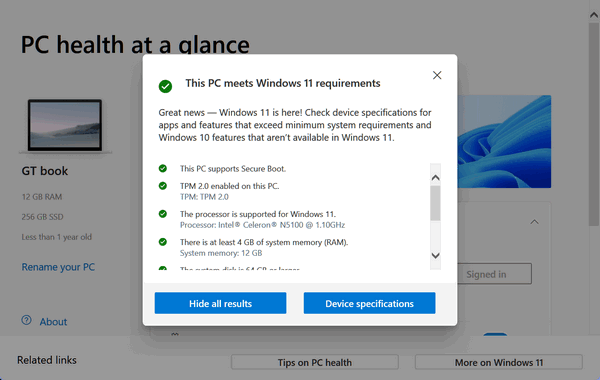Click the 'Great news' description paragraph
Viewport: 600px width, 380px height.
pyautogui.click(x=295, y=125)
